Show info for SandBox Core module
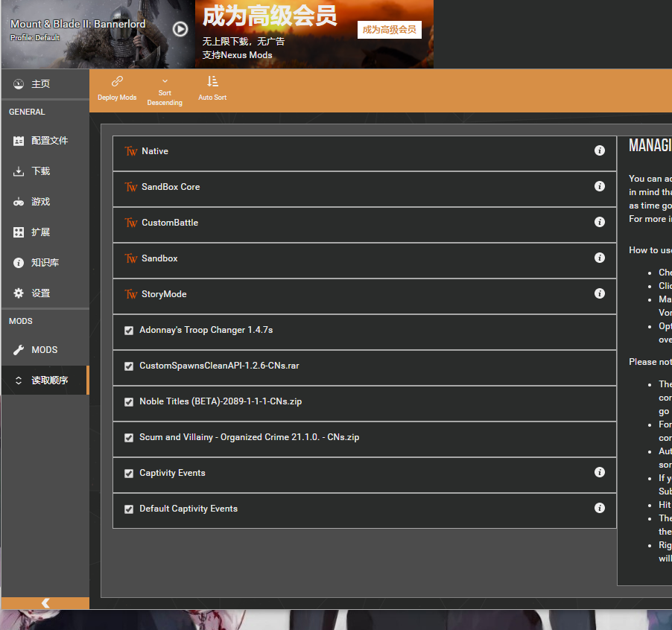 point(599,186)
